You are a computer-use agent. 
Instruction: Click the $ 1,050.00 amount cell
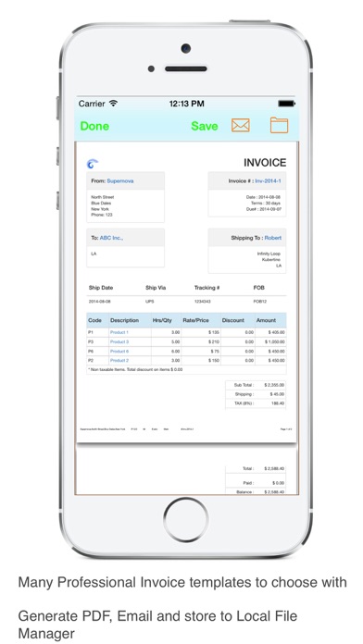click(275, 341)
